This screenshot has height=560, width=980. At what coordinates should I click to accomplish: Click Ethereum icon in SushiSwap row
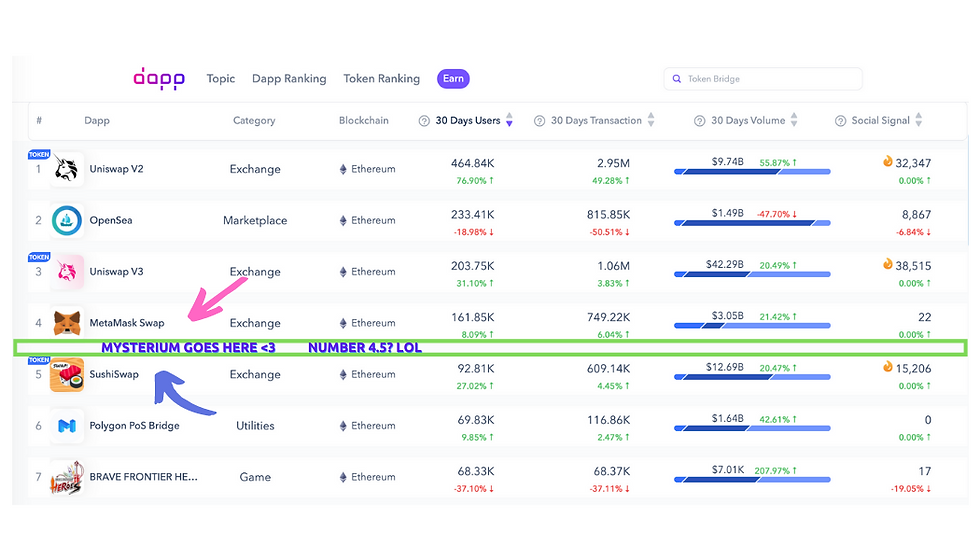(343, 374)
